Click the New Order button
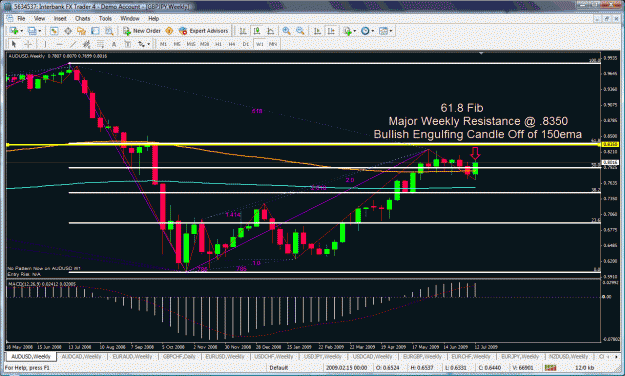The image size is (625, 376). tap(142, 31)
